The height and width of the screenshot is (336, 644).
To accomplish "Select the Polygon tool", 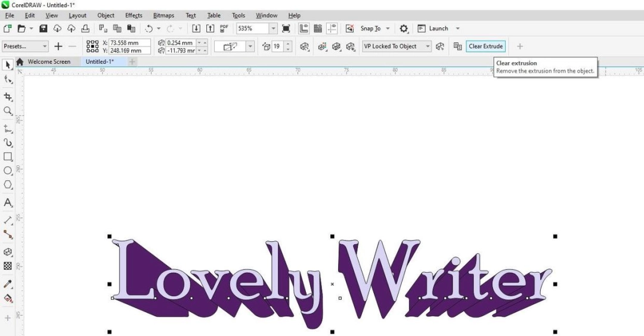I will 7,184.
